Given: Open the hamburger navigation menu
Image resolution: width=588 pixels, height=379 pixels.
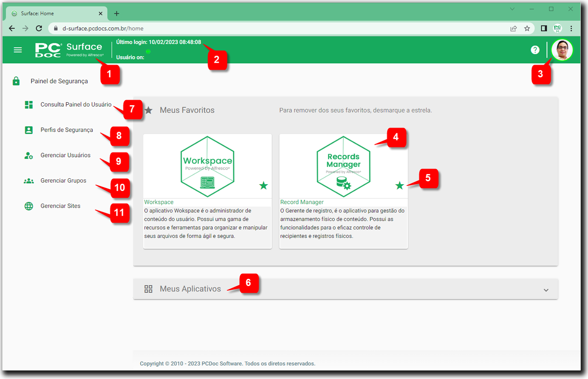Looking at the screenshot, I should coord(18,50).
